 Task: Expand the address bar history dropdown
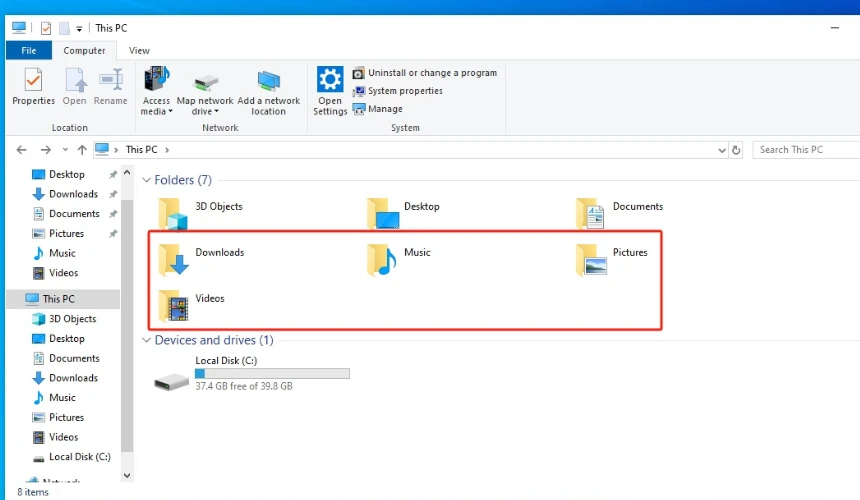click(722, 150)
